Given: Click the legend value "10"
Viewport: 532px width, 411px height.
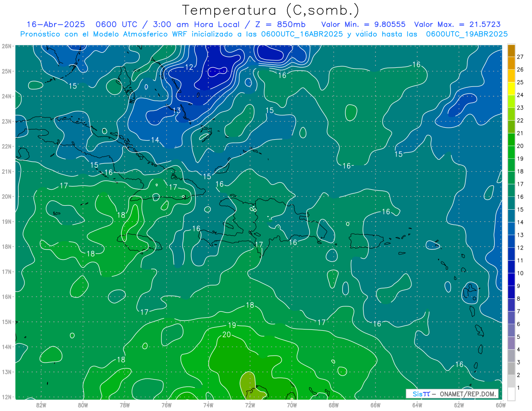Looking at the screenshot, I should [520, 273].
